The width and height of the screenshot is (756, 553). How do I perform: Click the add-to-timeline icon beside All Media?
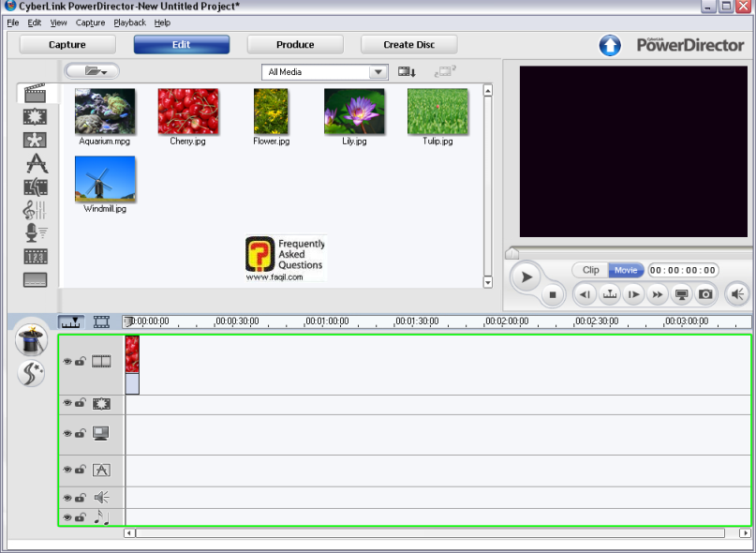(407, 72)
